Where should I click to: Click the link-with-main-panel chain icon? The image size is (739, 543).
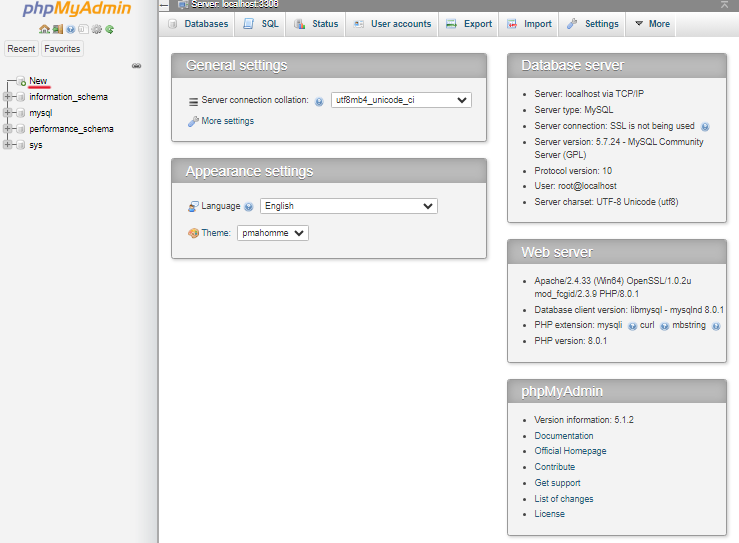pyautogui.click(x=136, y=66)
